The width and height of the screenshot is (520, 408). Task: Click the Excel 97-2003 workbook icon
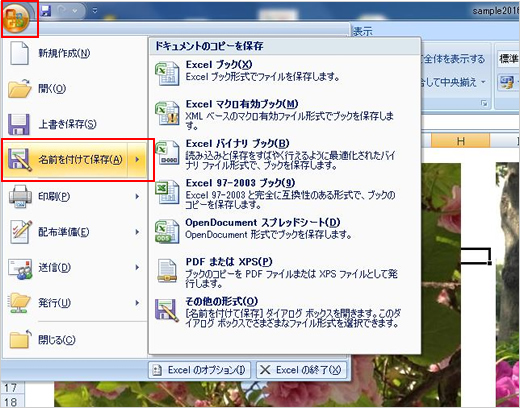coord(167,192)
